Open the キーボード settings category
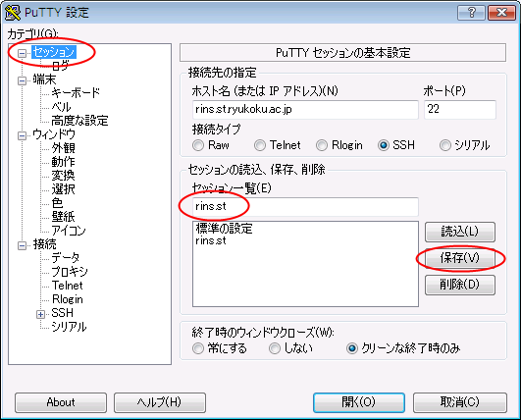Viewport: 521px width, 420px height. 76,92
